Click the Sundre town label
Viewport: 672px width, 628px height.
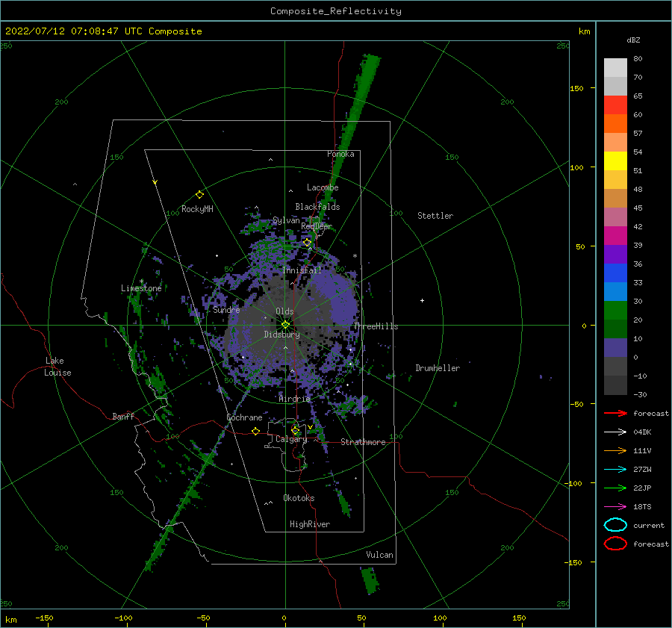(226, 310)
